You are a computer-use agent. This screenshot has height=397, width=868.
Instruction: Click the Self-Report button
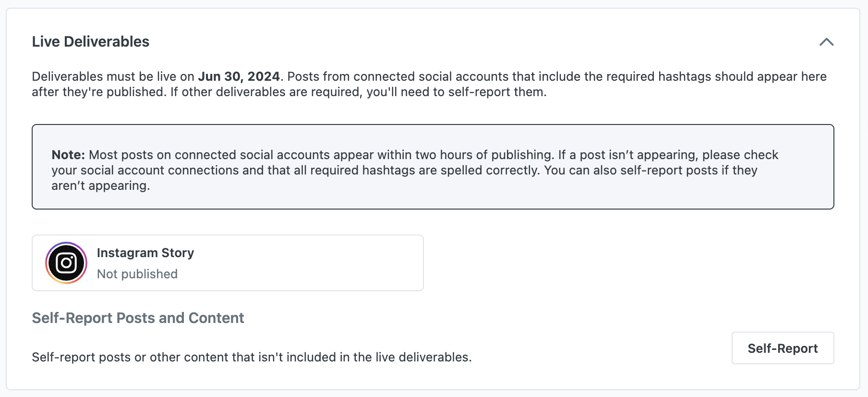click(783, 348)
